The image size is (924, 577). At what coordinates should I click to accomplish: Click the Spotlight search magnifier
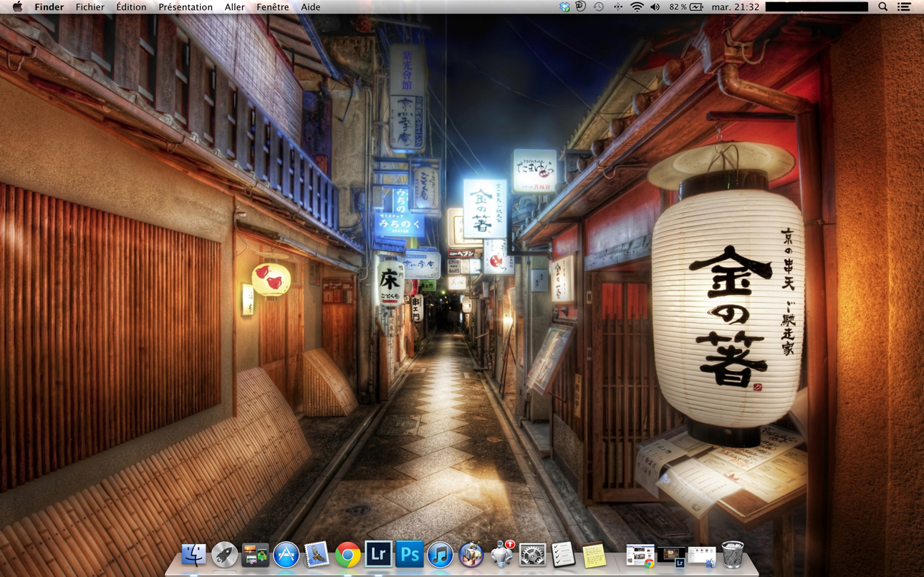coord(882,7)
